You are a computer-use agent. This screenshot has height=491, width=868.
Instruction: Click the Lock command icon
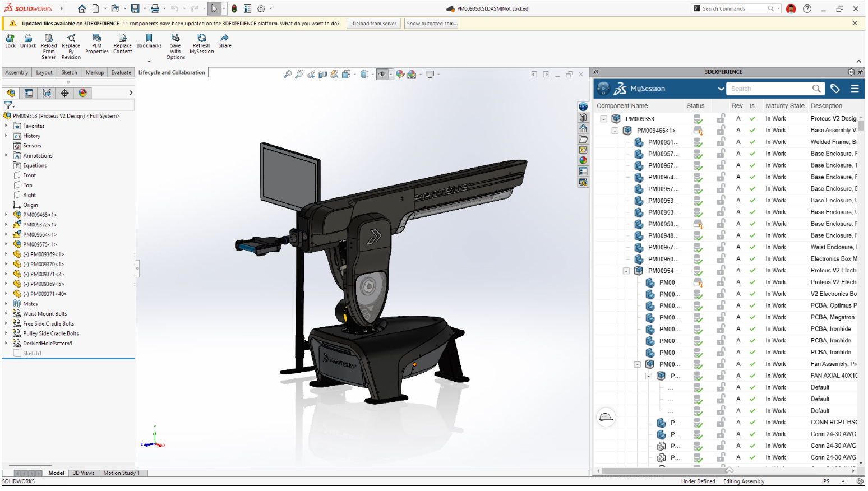(10, 38)
